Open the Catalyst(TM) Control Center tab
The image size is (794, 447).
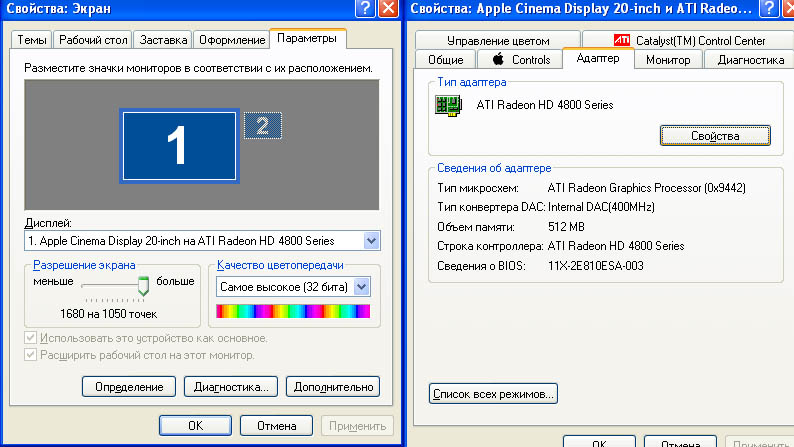coord(689,40)
